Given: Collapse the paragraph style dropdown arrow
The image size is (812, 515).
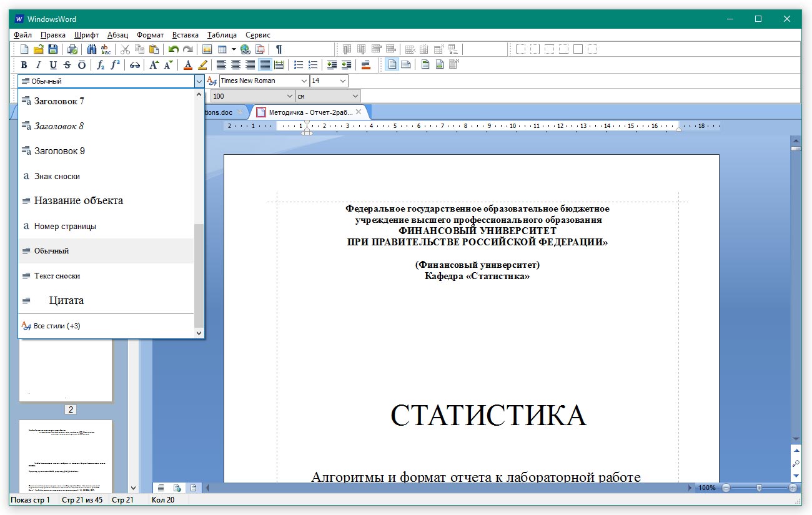Looking at the screenshot, I should [x=199, y=81].
